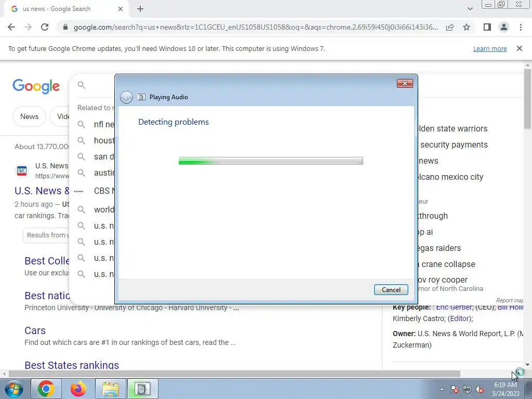Click the Chrome back arrow button
This screenshot has height=399, width=532.
(11, 27)
